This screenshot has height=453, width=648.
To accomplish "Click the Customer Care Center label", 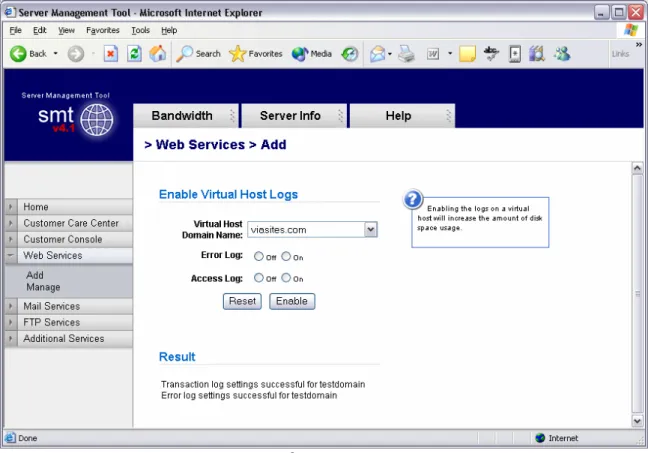I will point(71,223).
